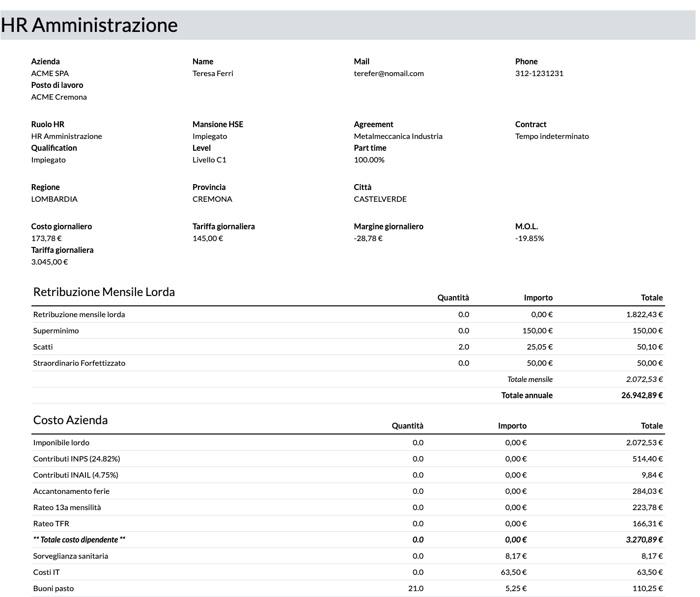This screenshot has width=700, height=597.
Task: Select the employee name Teresa Ferri
Action: click(x=213, y=73)
